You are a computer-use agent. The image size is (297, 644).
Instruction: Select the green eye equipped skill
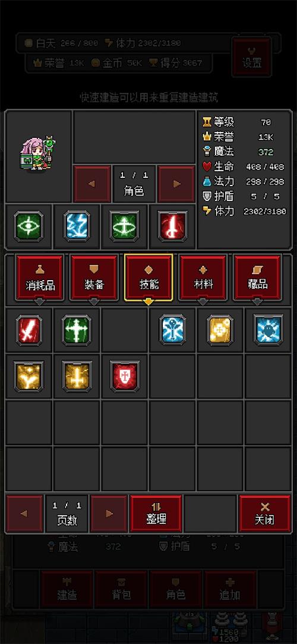tap(29, 227)
